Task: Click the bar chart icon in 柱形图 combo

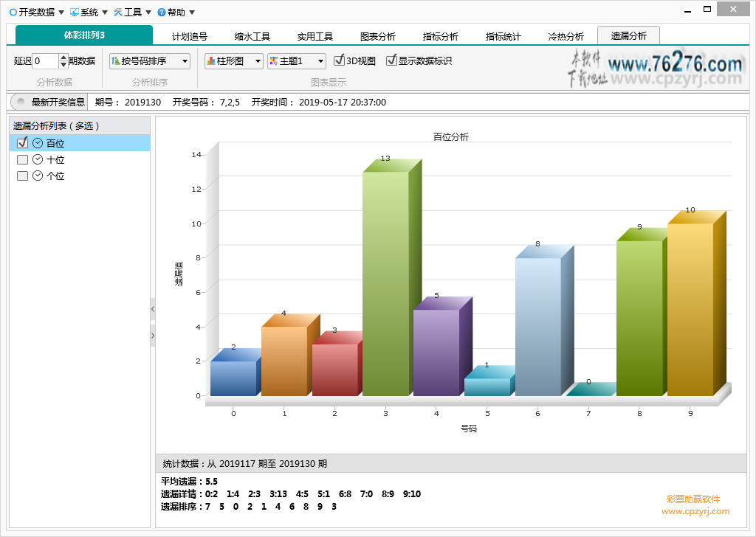Action: pyautogui.click(x=211, y=61)
